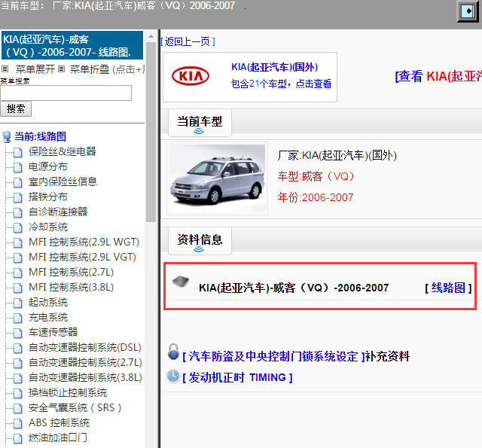Click the KIA(起亚汽车)(国外) link

(x=274, y=67)
